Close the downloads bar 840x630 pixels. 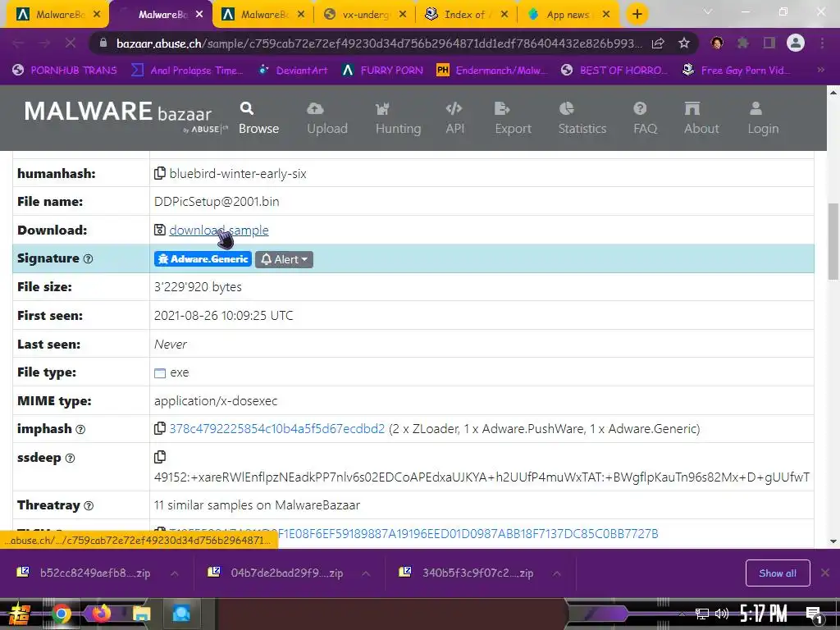point(825,573)
